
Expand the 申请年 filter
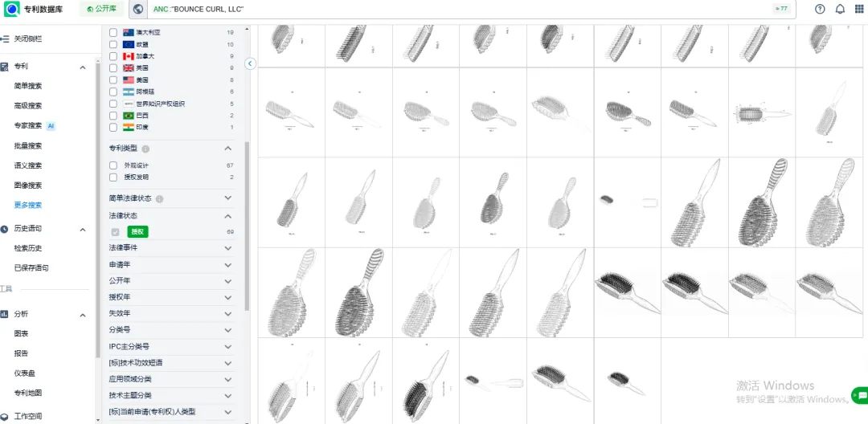pos(227,265)
